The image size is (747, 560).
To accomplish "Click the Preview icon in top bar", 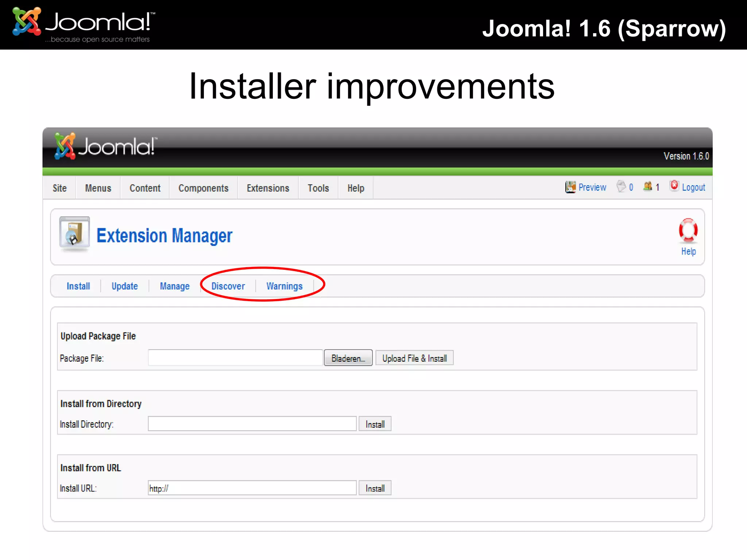I will [x=570, y=187].
